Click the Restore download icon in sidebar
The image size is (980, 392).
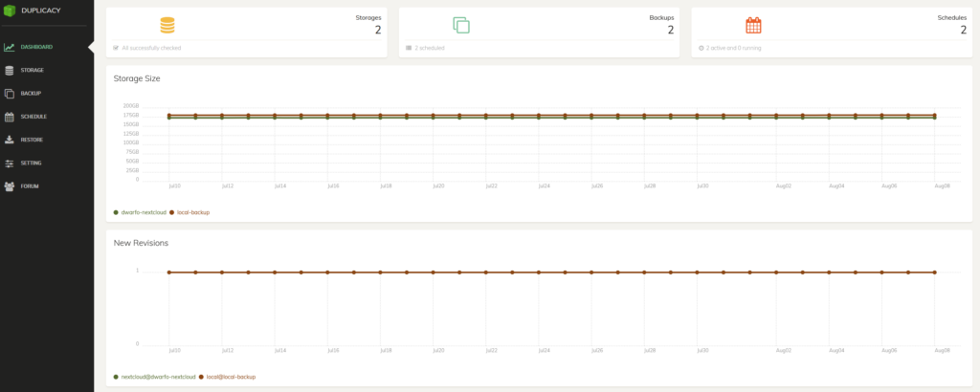(10, 140)
